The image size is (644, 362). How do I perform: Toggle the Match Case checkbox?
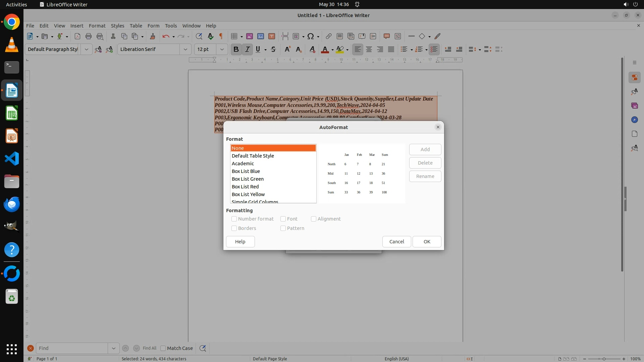[x=163, y=348]
